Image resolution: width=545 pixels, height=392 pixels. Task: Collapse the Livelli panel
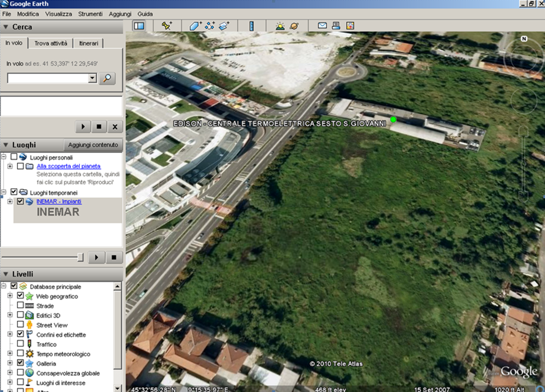click(6, 274)
